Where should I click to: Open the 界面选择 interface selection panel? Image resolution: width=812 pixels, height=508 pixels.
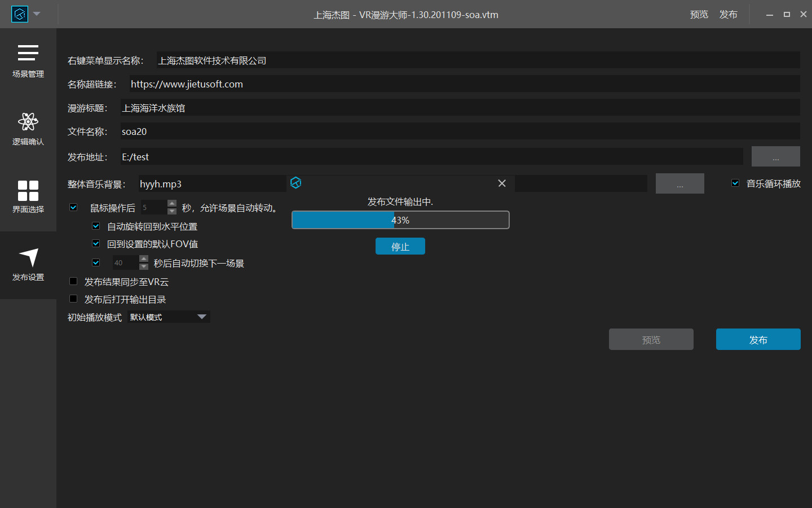(28, 196)
